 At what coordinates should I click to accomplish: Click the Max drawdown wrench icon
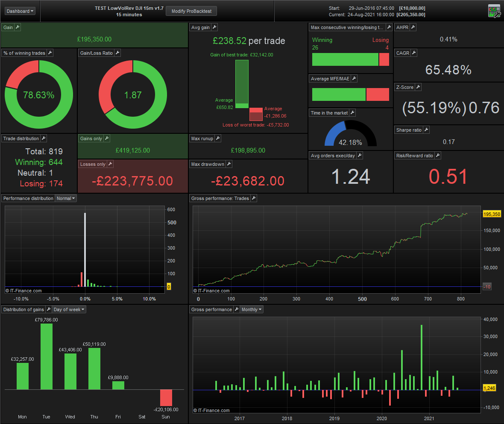(x=229, y=164)
